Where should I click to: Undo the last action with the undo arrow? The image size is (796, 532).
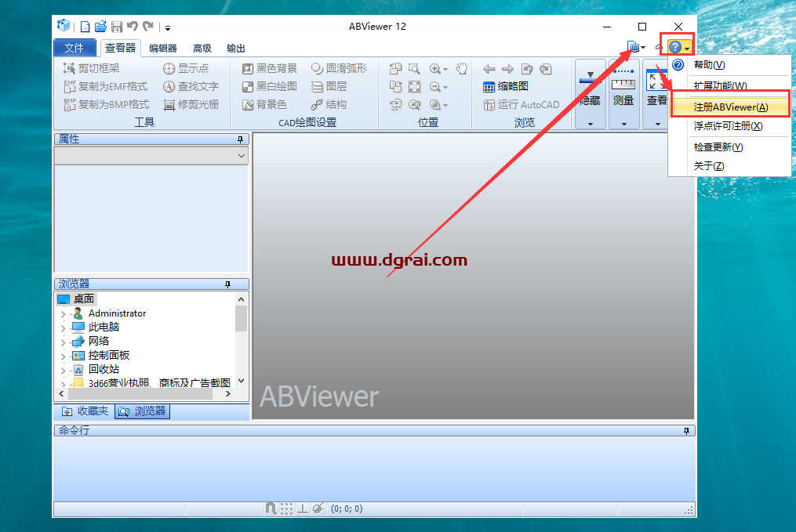(x=133, y=27)
